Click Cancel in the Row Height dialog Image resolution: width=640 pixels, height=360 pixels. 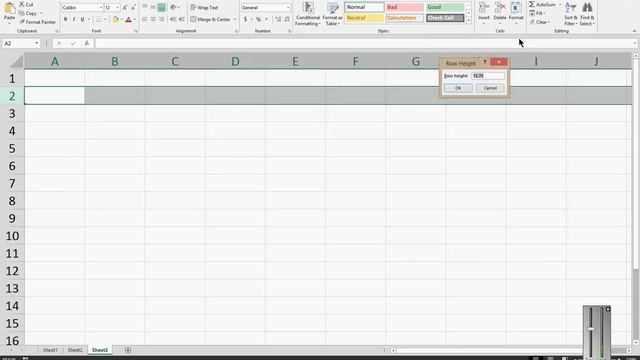point(490,88)
